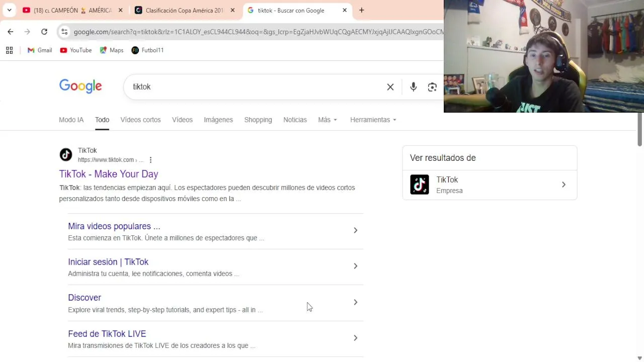This screenshot has height=362, width=644.
Task: Click the page vertical scrollbar
Action: pyautogui.click(x=640, y=130)
